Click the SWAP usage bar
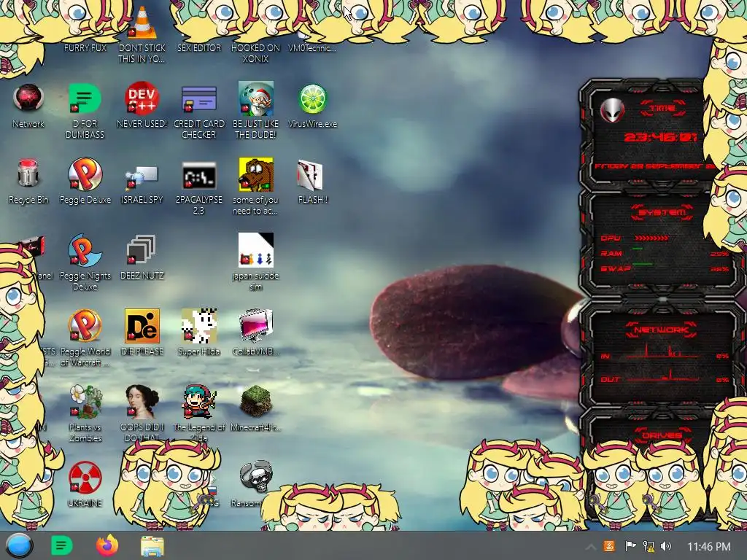 [642, 263]
